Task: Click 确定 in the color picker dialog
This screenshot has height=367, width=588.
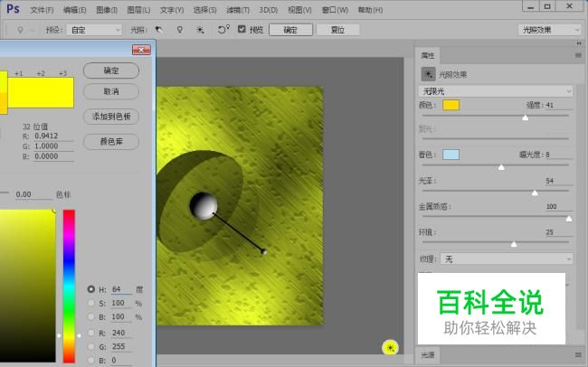Action: click(x=111, y=71)
